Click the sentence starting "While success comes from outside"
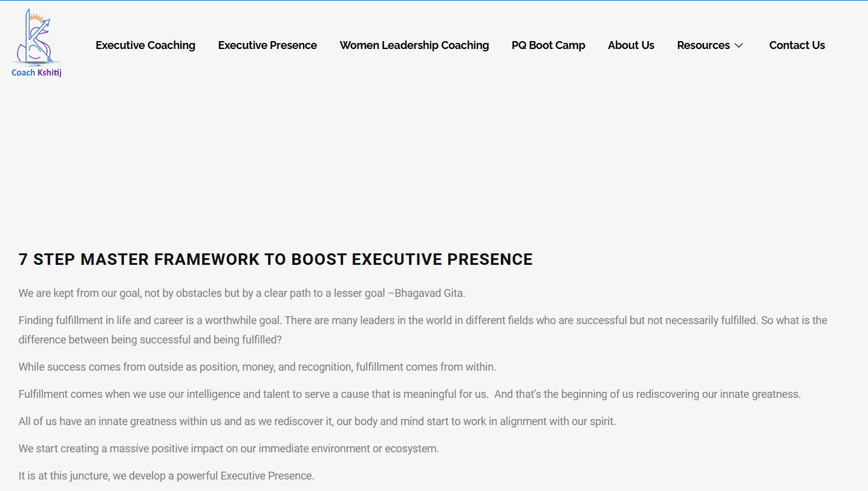Viewport: 868px width, 491px height. 257,367
